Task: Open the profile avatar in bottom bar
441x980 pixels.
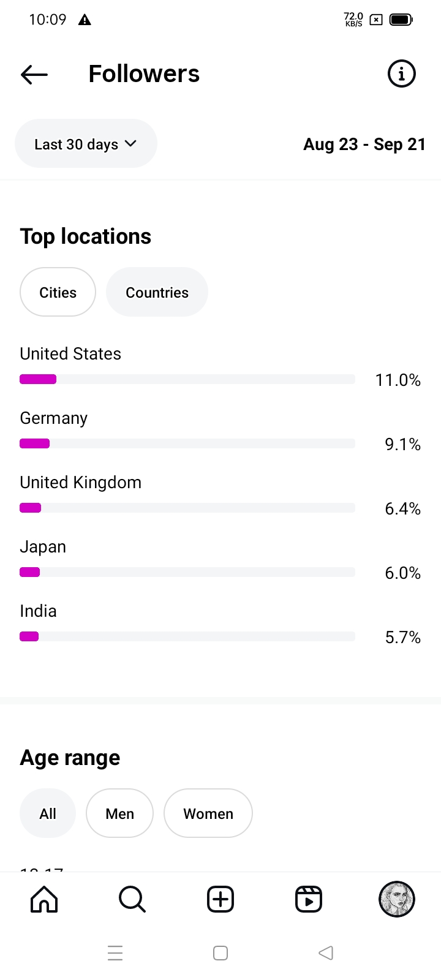Action: point(397,899)
